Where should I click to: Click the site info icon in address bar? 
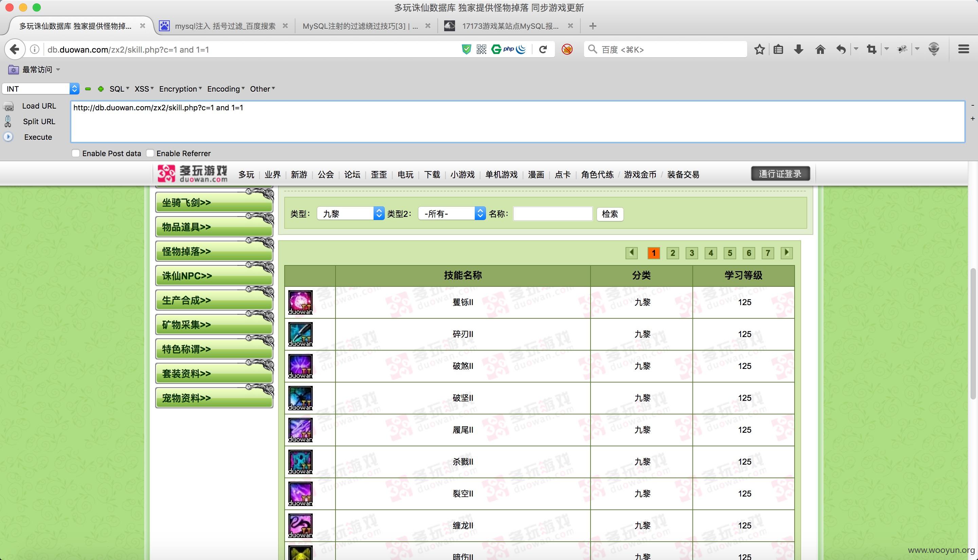tap(34, 49)
